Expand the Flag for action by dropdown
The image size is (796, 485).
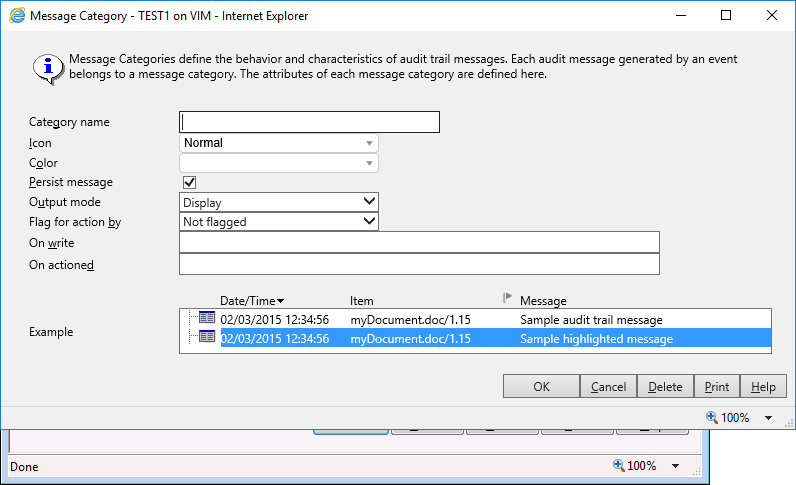[278, 222]
